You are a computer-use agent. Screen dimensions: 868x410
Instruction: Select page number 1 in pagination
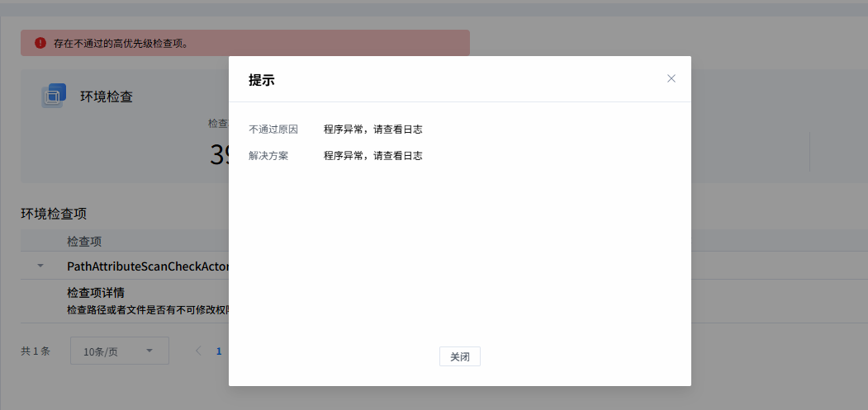pos(219,351)
